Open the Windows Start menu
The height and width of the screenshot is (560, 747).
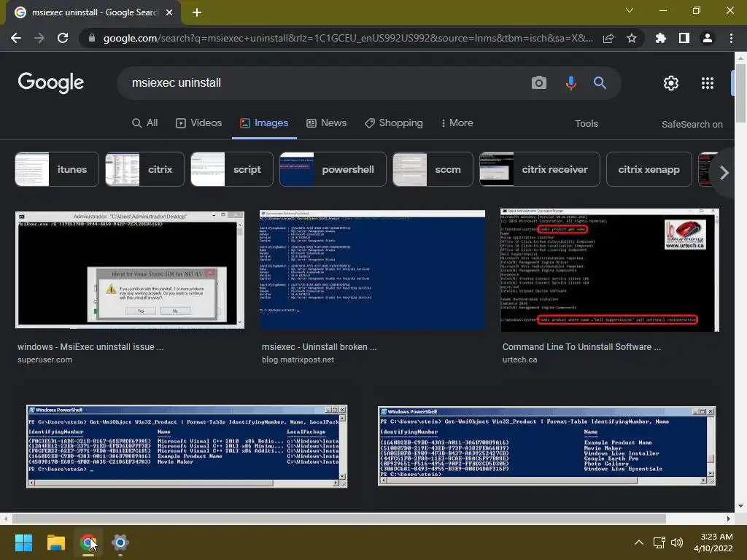coord(23,542)
